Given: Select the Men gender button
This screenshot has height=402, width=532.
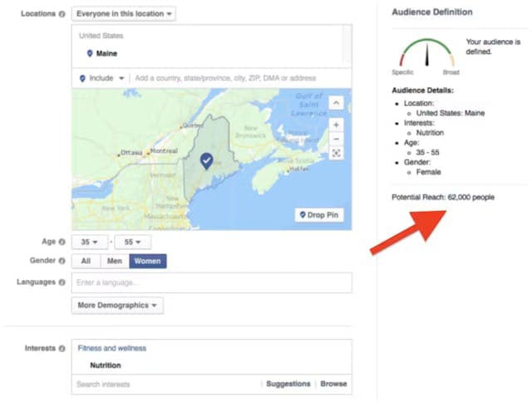Looking at the screenshot, I should point(114,261).
